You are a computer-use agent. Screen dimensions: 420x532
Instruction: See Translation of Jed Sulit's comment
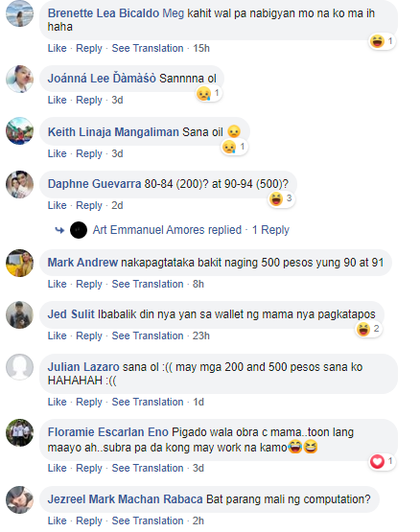(x=148, y=335)
